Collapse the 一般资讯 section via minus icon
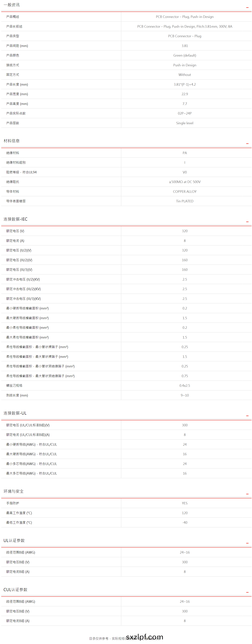 click(247, 8)
